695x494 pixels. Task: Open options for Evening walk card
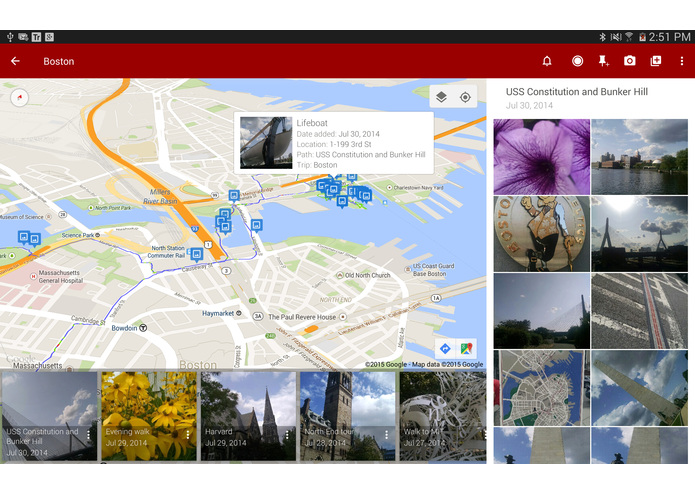coord(188,435)
